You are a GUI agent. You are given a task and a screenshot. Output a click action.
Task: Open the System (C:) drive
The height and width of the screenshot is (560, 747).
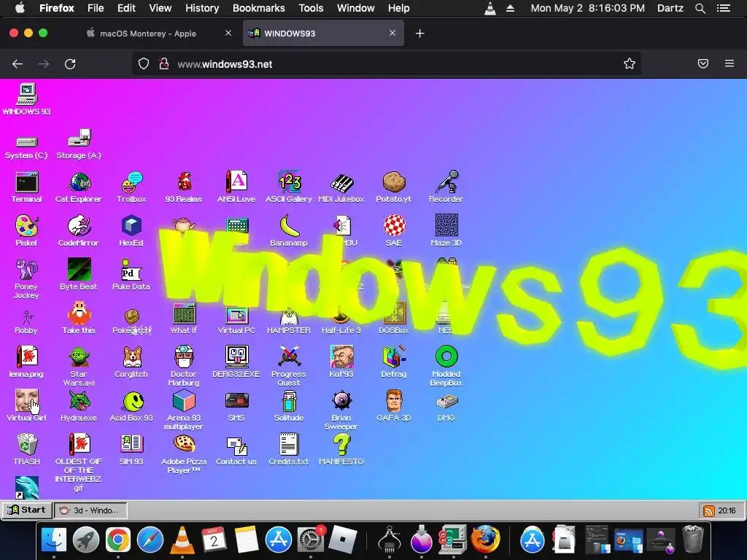(27, 147)
